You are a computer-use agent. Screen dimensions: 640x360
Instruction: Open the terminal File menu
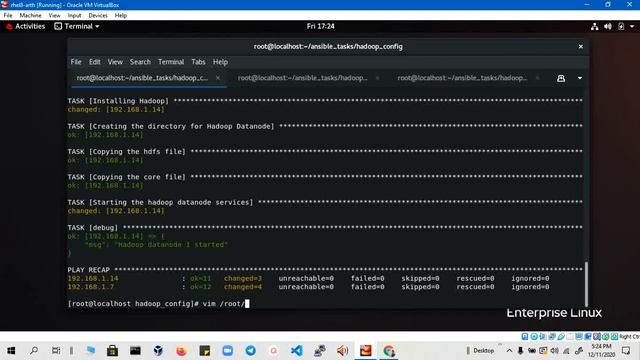(x=76, y=62)
